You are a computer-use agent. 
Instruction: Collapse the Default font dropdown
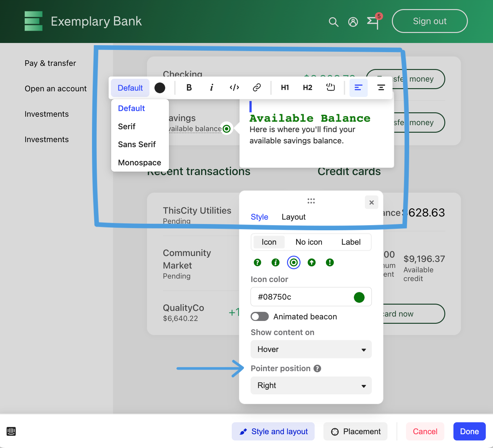pyautogui.click(x=130, y=88)
